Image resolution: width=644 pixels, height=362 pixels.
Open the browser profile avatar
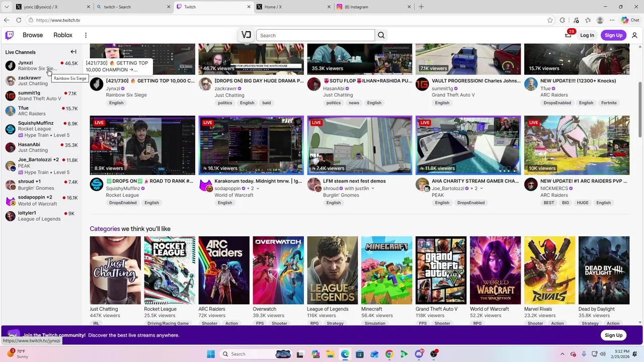(x=600, y=20)
